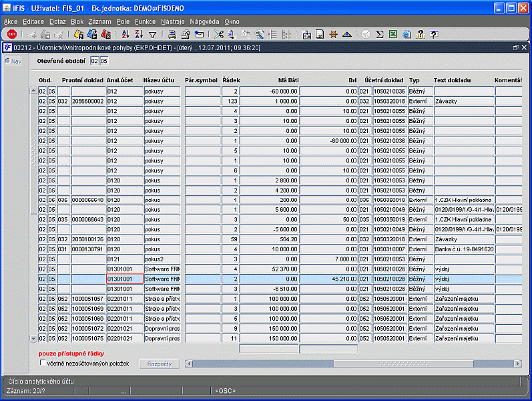Click the execute query folder icon

tap(92, 34)
